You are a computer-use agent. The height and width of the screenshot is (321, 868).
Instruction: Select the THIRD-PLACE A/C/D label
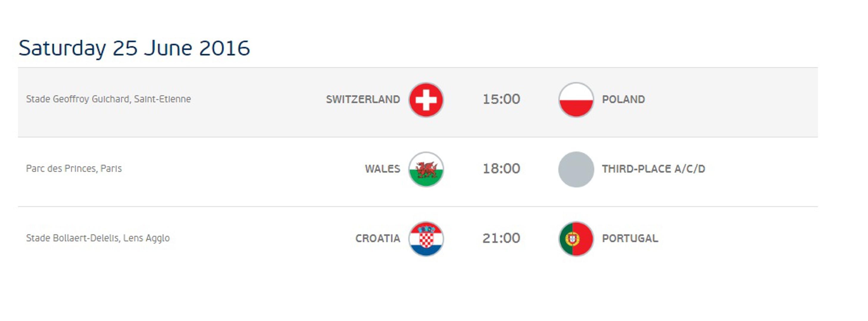point(653,169)
